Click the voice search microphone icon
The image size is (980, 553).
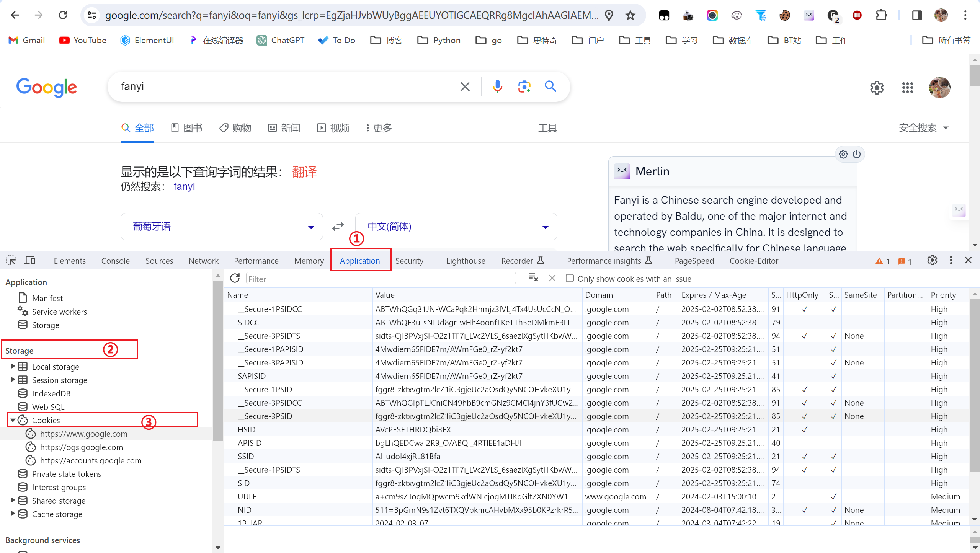tap(497, 86)
